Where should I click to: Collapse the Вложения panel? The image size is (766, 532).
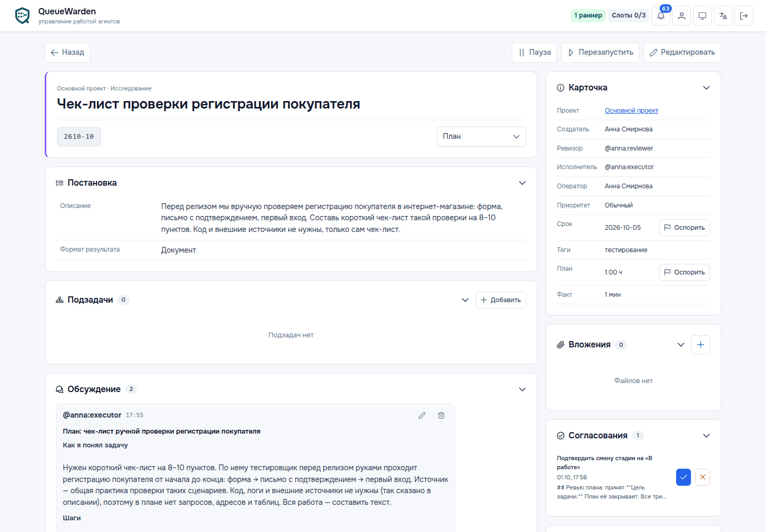681,345
